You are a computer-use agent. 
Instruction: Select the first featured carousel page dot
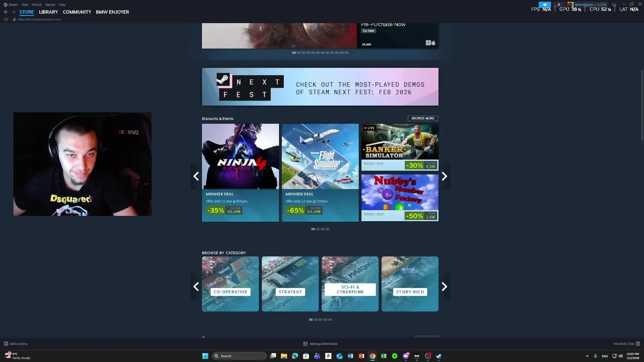click(294, 53)
